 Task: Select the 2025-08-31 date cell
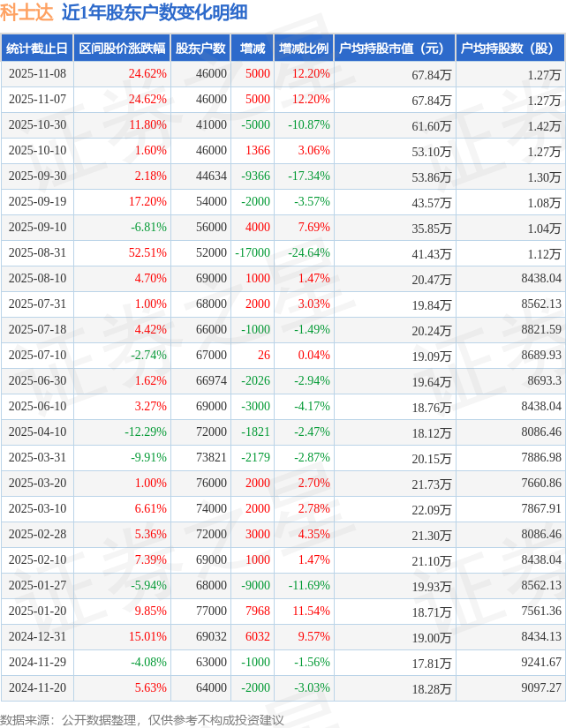(38, 252)
